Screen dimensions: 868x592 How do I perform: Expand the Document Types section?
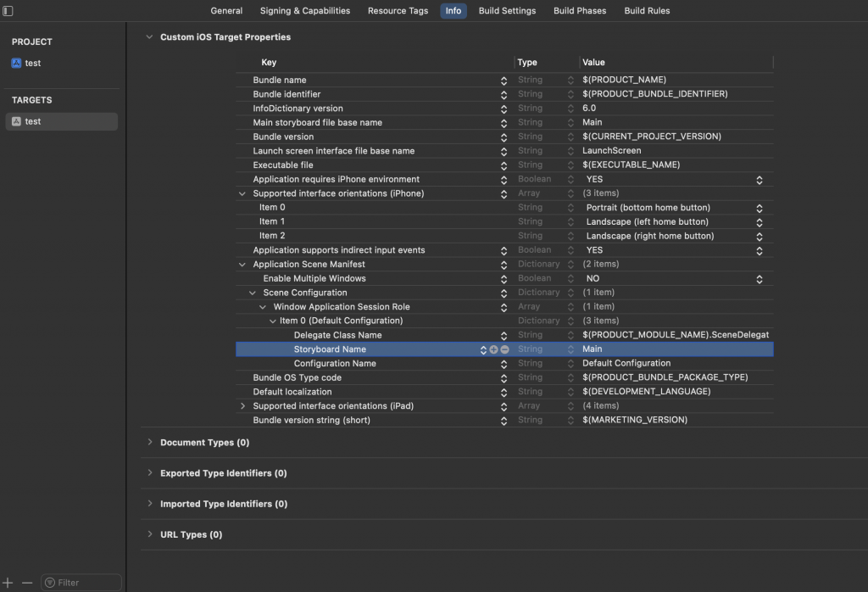(x=150, y=443)
